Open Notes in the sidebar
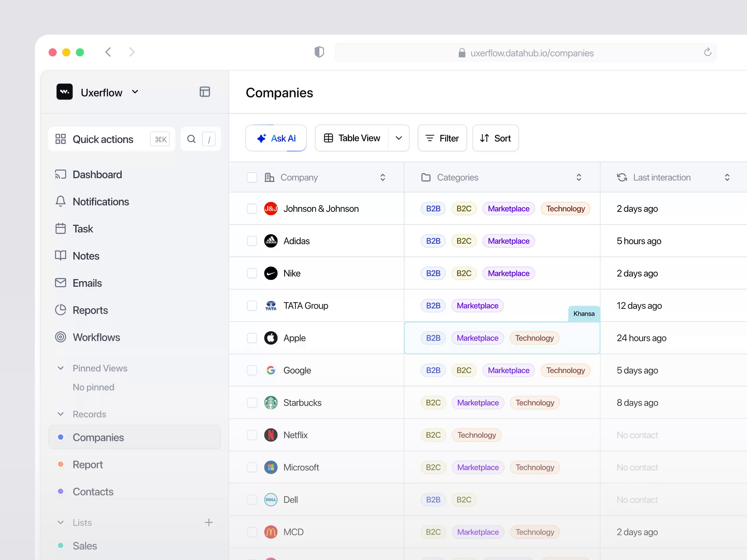Viewport: 747px width, 560px height. (77, 256)
